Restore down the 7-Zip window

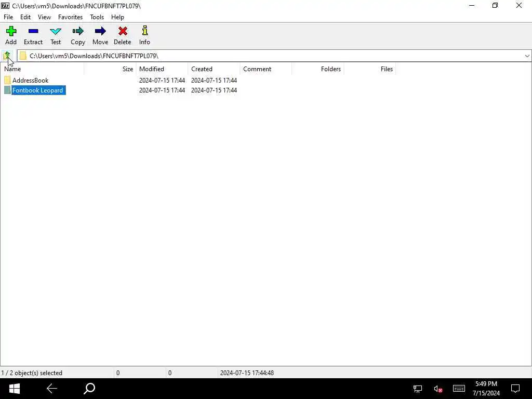click(x=495, y=5)
